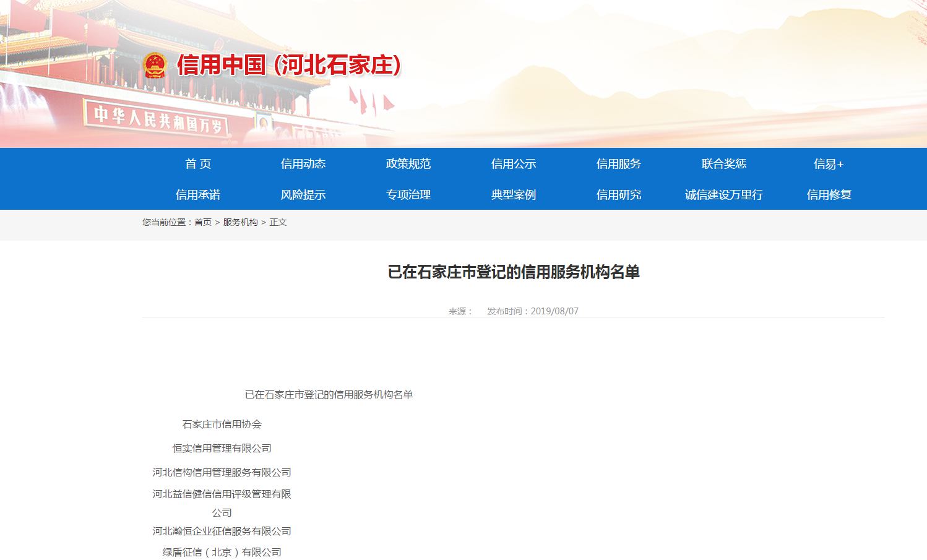Click publish date 2019/08/07 text
The height and width of the screenshot is (560, 927).
[x=554, y=311]
